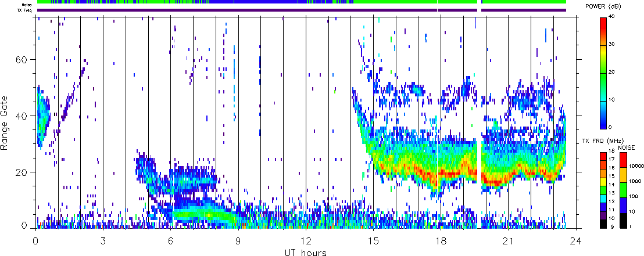Click the 12 tick on the UT hours axis
The width and height of the screenshot is (644, 256).
[x=306, y=240]
